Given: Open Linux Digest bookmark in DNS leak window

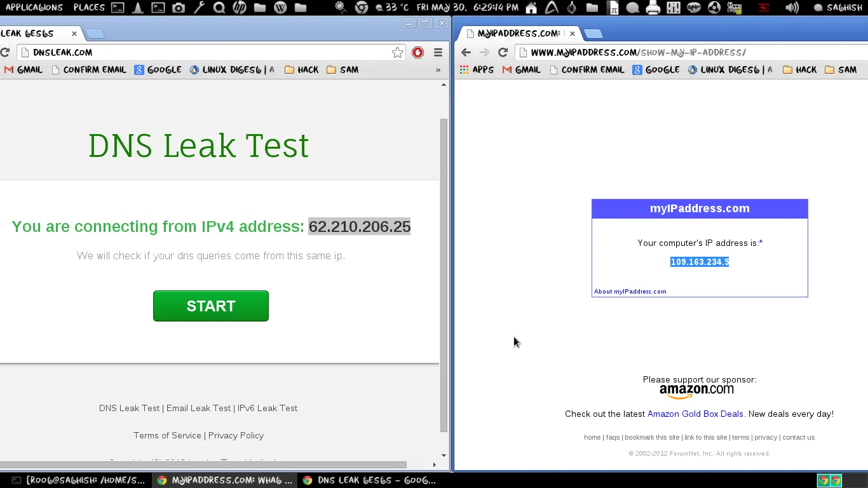Looking at the screenshot, I should pyautogui.click(x=232, y=69).
